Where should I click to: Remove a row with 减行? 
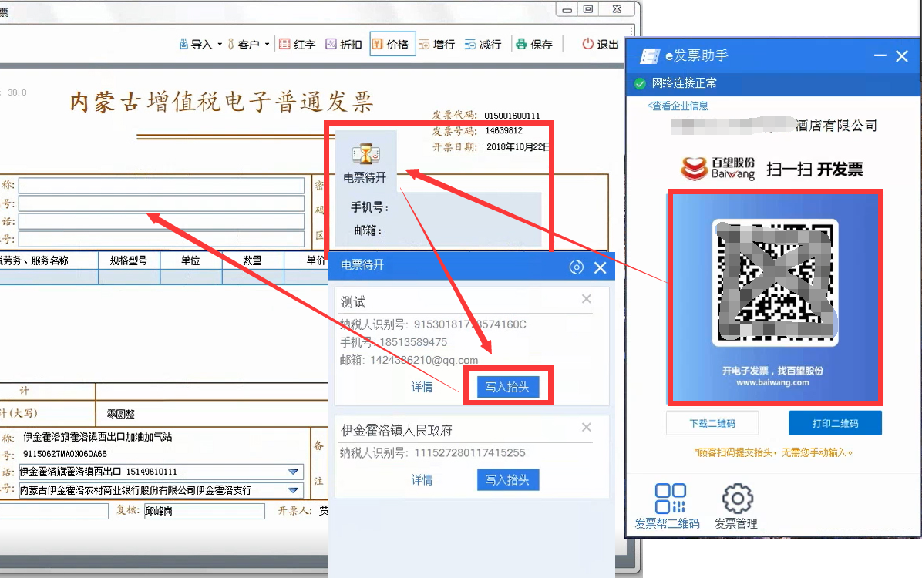[x=483, y=45]
